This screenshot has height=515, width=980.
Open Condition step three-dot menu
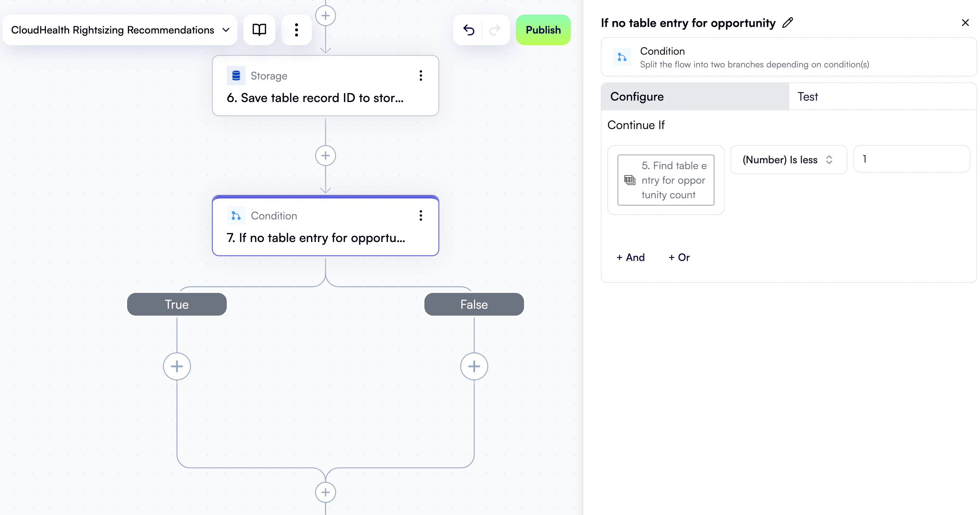point(420,215)
